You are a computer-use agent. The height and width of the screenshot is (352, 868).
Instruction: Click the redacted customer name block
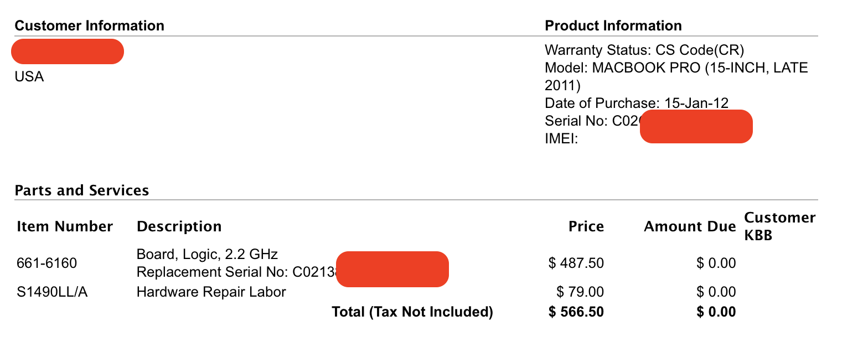point(68,51)
